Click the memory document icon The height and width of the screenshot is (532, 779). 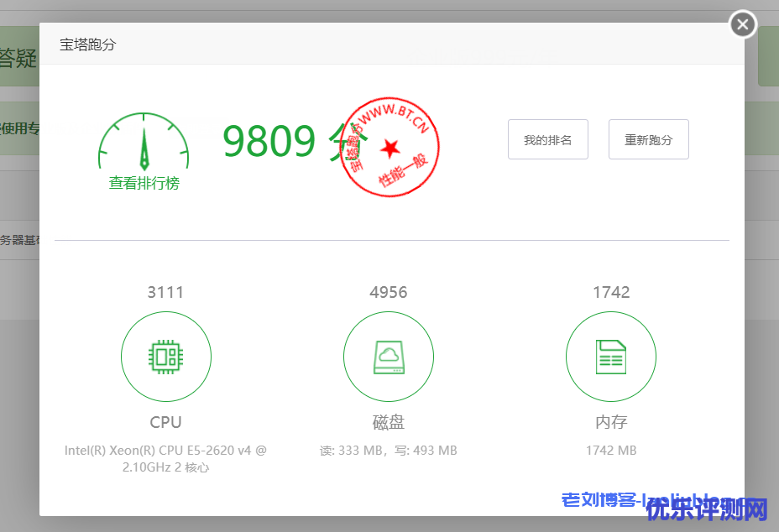coord(611,357)
